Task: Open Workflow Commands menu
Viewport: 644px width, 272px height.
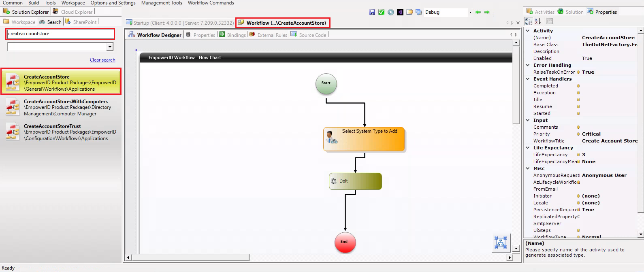Action: point(211,3)
